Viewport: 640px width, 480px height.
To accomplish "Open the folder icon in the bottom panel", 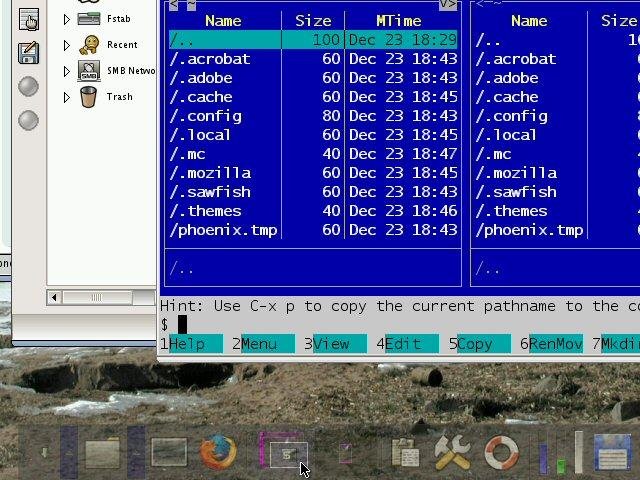I will click(102, 452).
